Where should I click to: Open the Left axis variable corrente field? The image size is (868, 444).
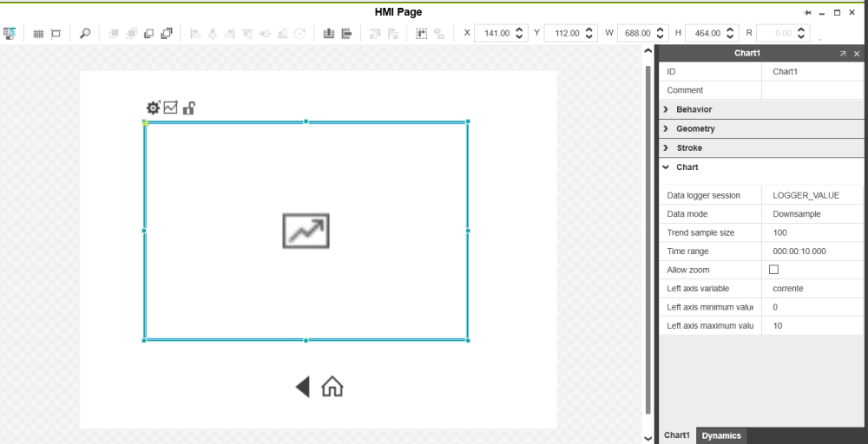pyautogui.click(x=812, y=289)
